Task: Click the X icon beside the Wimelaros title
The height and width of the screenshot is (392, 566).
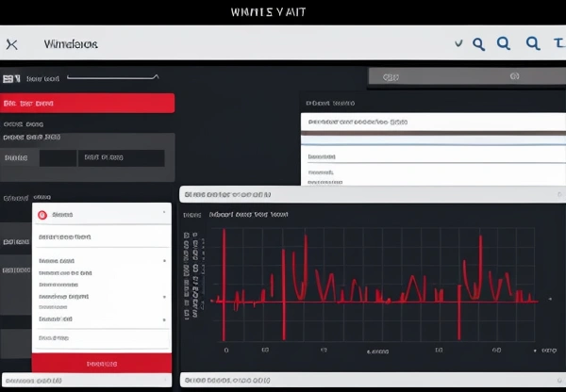Action: click(x=12, y=44)
